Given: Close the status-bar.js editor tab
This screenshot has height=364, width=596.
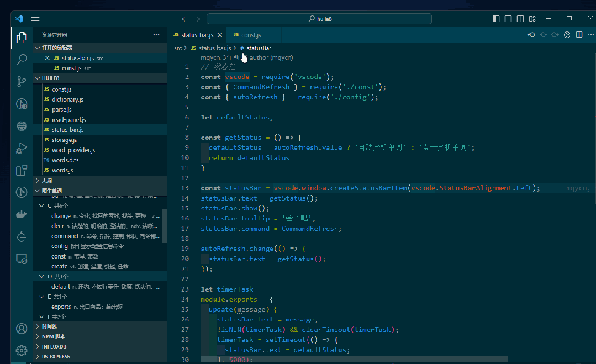Looking at the screenshot, I should tap(220, 35).
